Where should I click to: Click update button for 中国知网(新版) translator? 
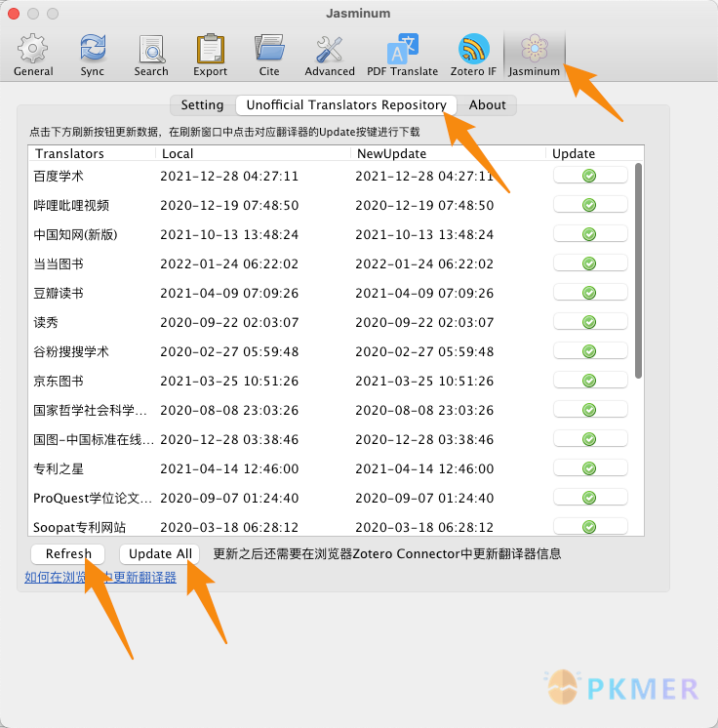pos(590,234)
